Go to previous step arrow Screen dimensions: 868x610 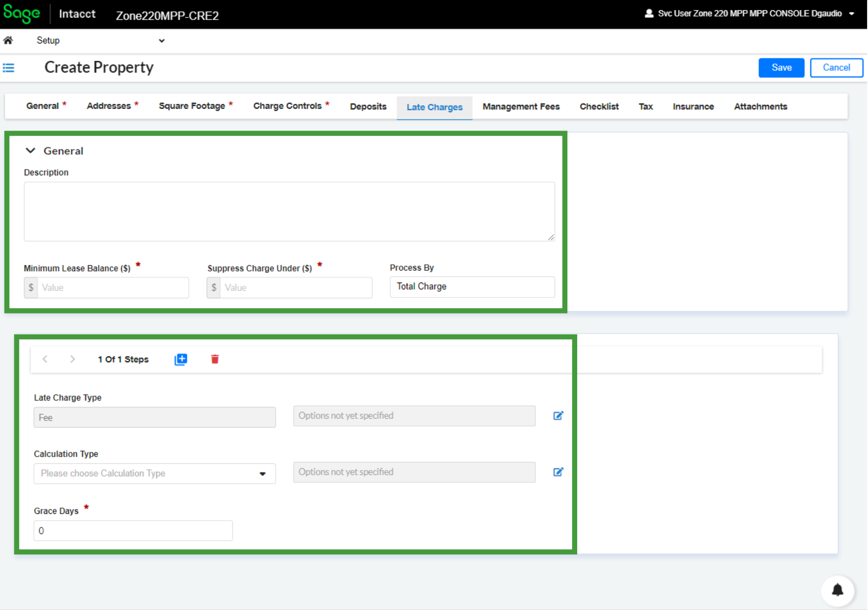pyautogui.click(x=45, y=359)
